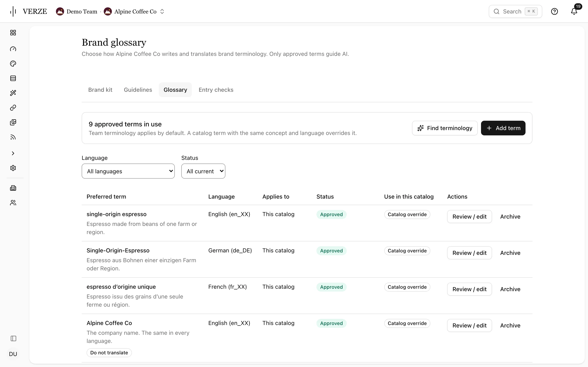The image size is (588, 367).
Task: Switch to the Guidelines tab
Action: 138,90
